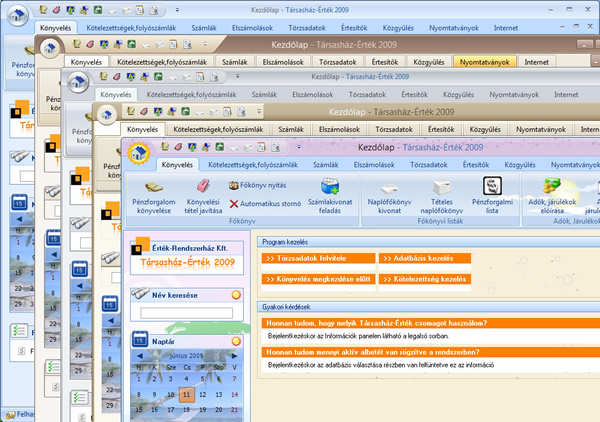Run Automatikus stornó red X command

pos(265,204)
